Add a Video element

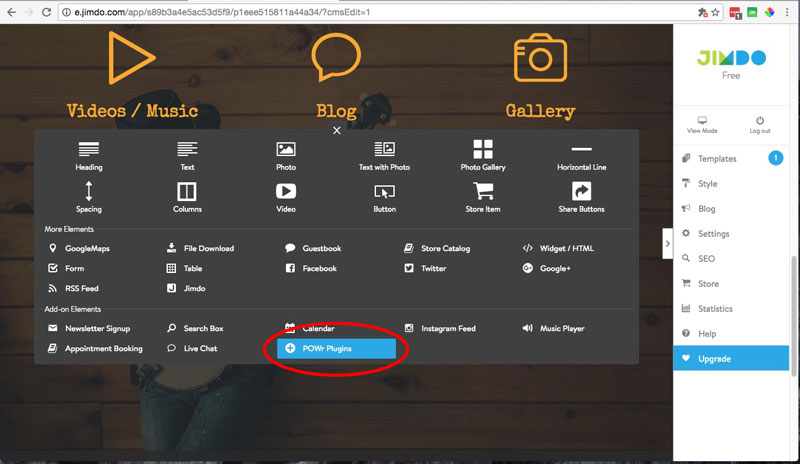pos(286,197)
